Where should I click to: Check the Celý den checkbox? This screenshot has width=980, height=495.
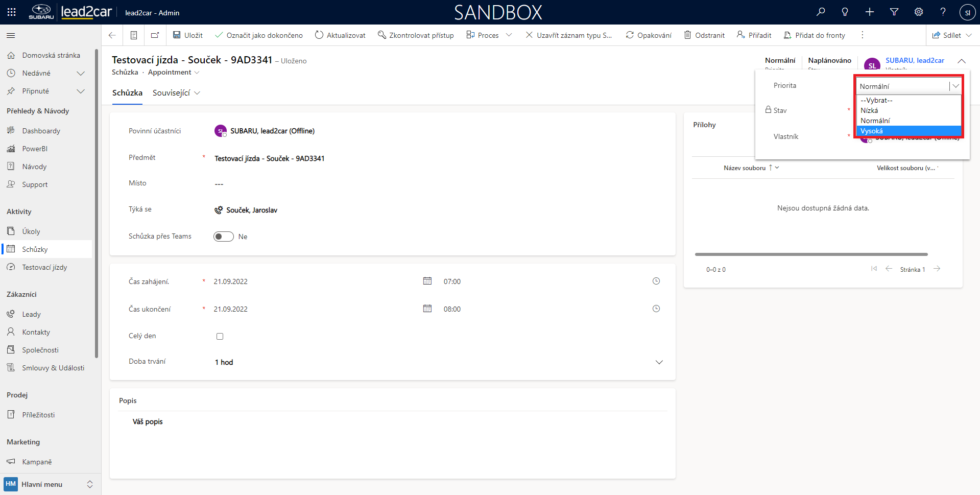(220, 336)
